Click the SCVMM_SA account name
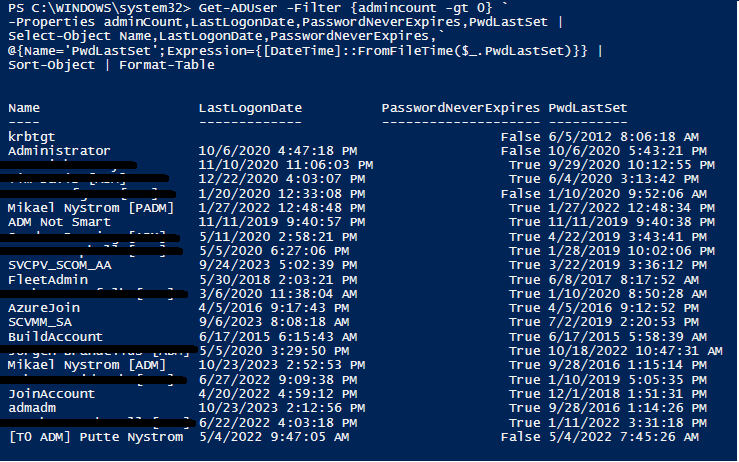739x462 pixels. click(x=44, y=323)
